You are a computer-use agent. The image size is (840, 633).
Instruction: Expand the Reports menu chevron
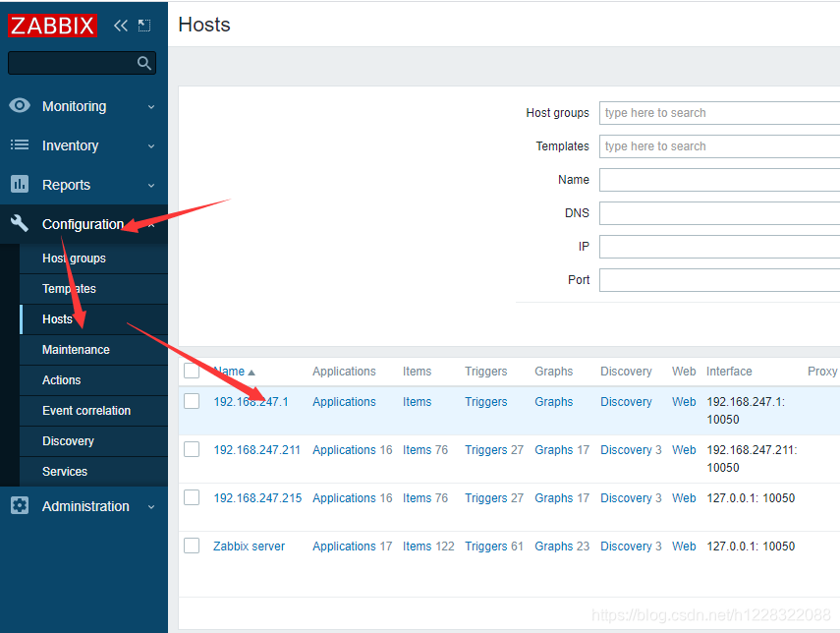click(151, 186)
